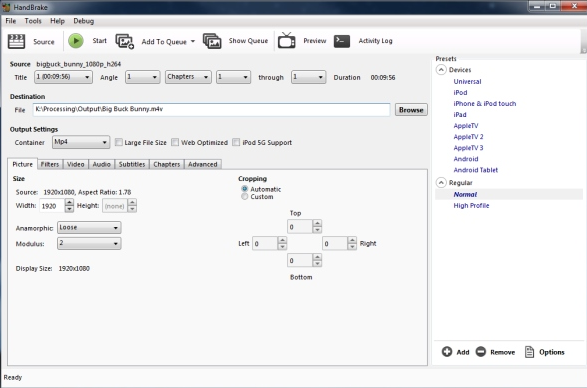This screenshot has width=587, height=388.
Task: Select the iPad preset
Action: coord(460,115)
